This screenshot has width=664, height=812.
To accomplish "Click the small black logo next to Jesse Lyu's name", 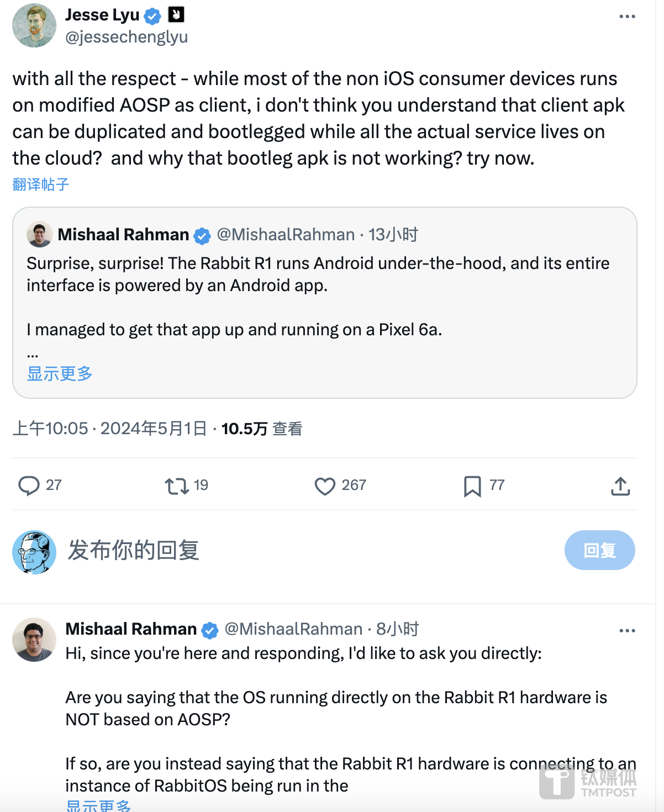I will (176, 14).
